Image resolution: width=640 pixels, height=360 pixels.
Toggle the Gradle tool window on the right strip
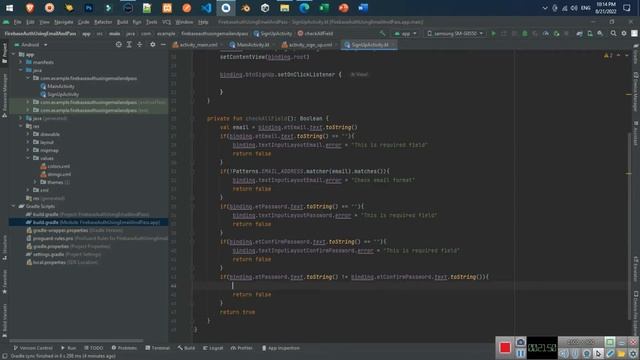coord(636,53)
